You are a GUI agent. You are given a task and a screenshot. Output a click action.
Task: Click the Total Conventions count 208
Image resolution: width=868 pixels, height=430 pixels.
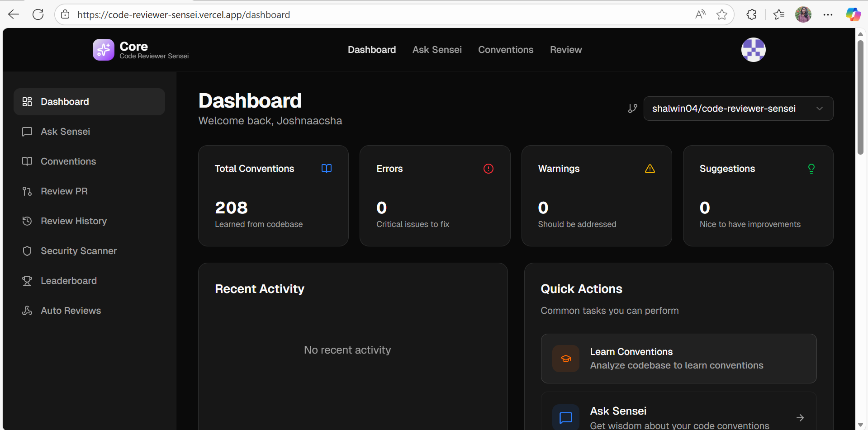231,208
